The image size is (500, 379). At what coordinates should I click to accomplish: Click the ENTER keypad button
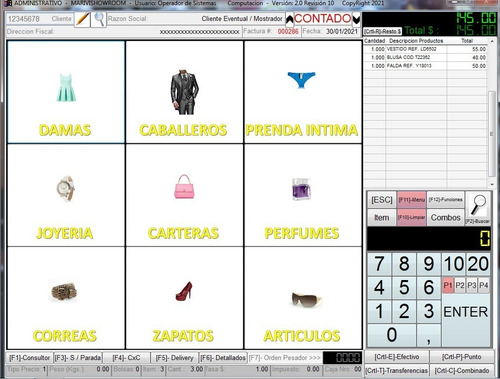466,321
